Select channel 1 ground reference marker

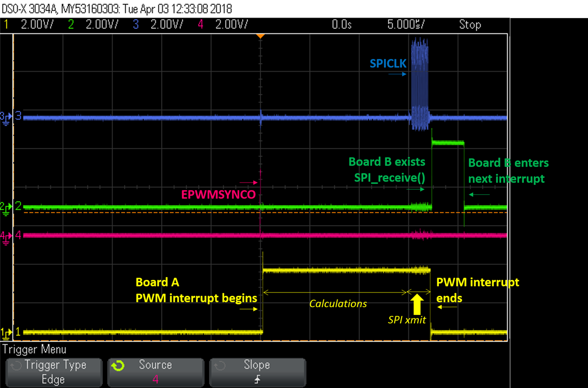click(x=5, y=332)
